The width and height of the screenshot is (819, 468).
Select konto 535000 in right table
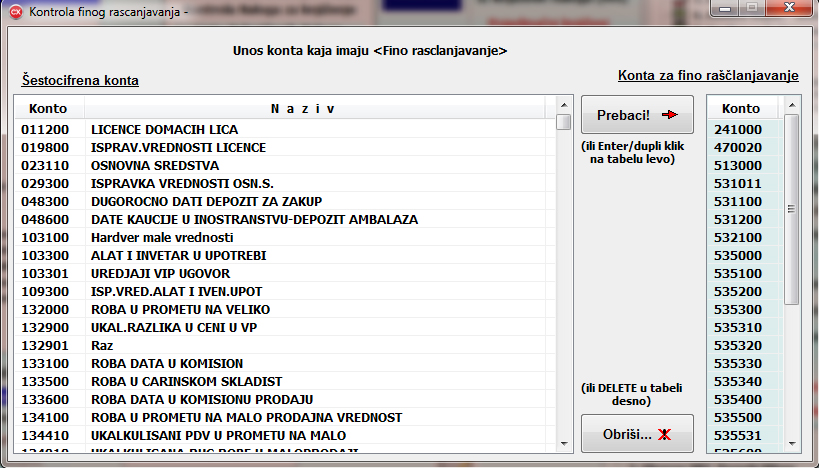(745, 255)
